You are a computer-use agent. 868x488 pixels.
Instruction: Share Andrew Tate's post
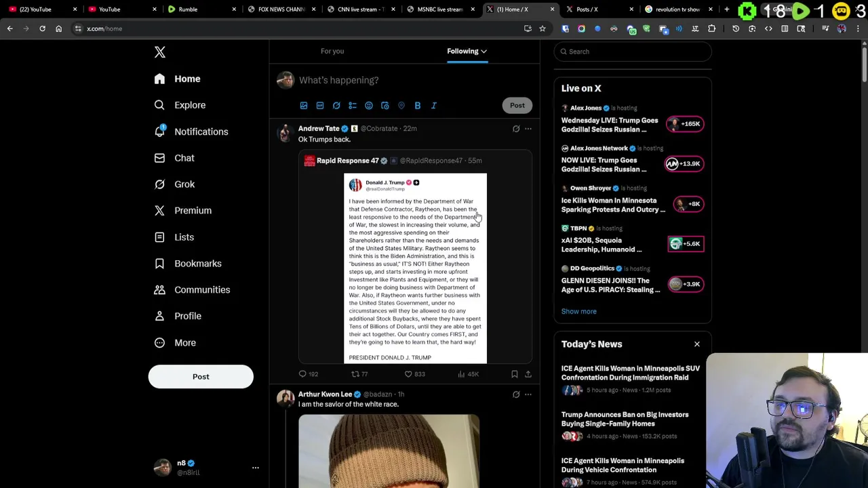click(528, 374)
